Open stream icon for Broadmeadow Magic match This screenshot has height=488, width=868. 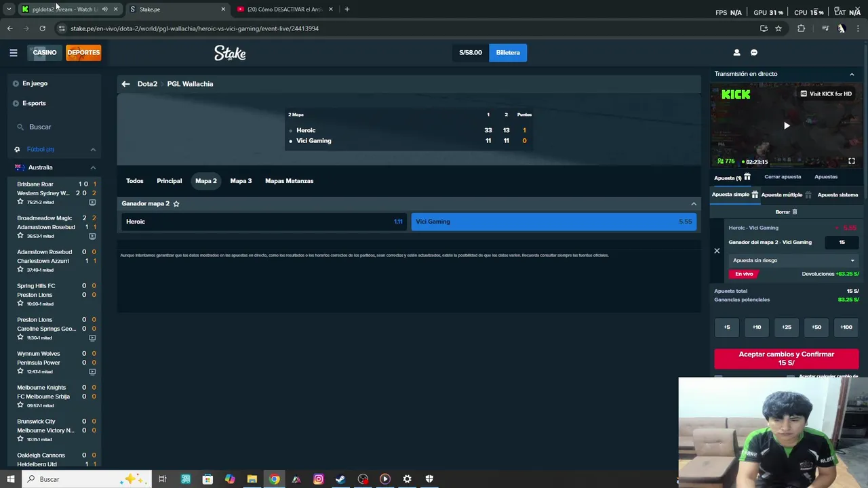[x=92, y=236]
